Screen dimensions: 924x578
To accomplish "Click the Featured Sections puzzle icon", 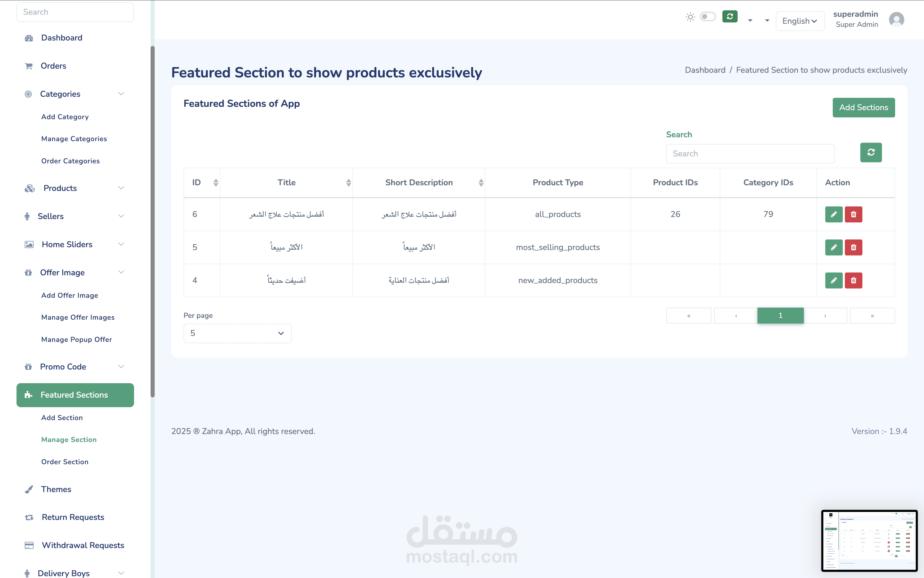I will click(28, 395).
